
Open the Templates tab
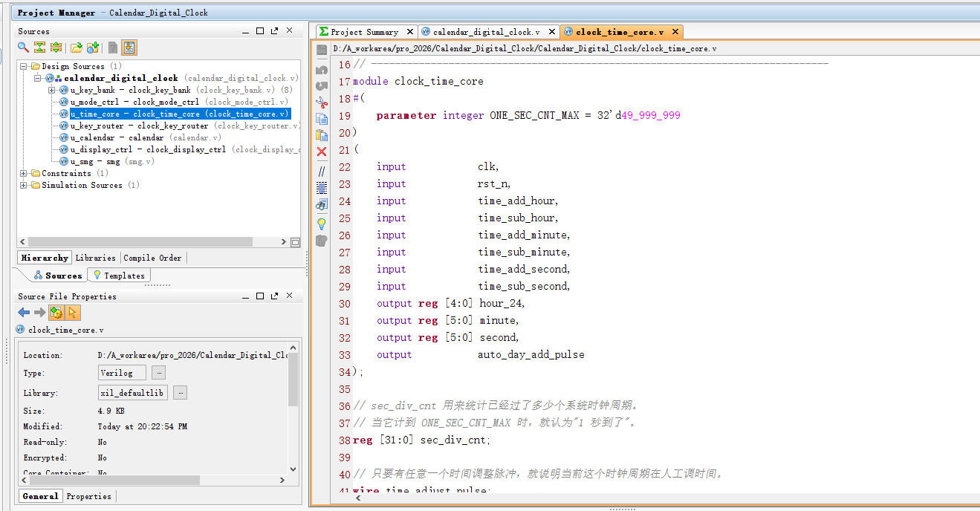click(x=119, y=276)
